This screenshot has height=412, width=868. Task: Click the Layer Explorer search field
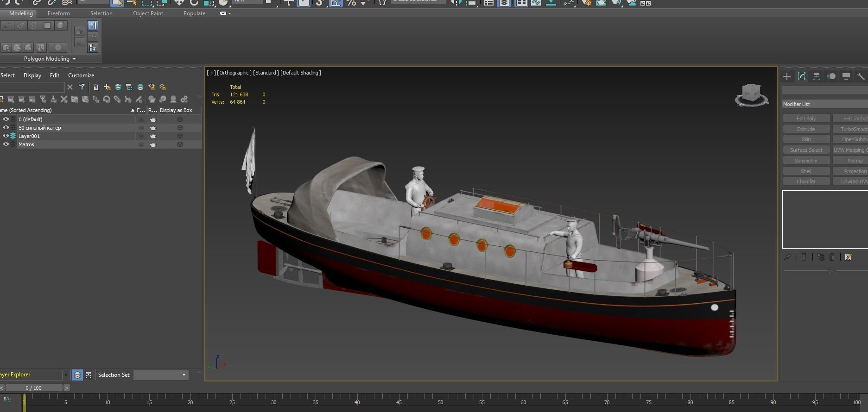pos(32,87)
